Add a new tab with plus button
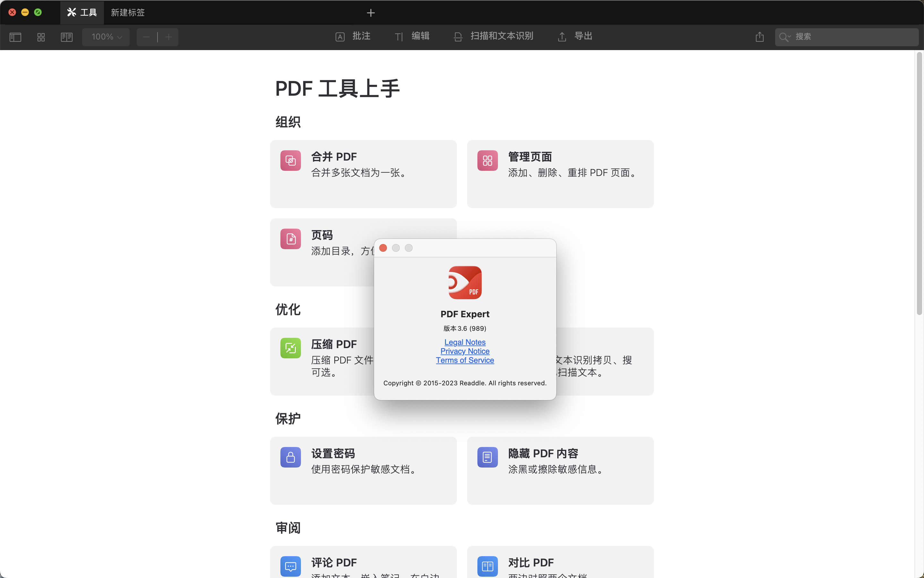Screen dimensions: 924x578 371,13
